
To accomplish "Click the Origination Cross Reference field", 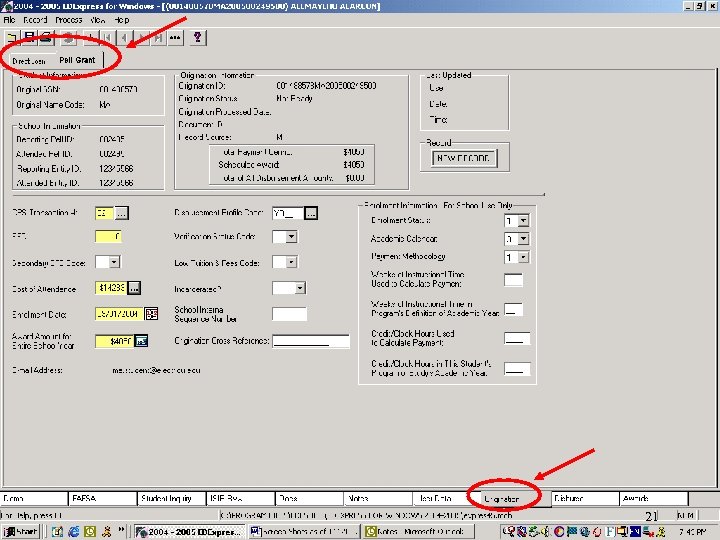I will pyautogui.click(x=311, y=341).
